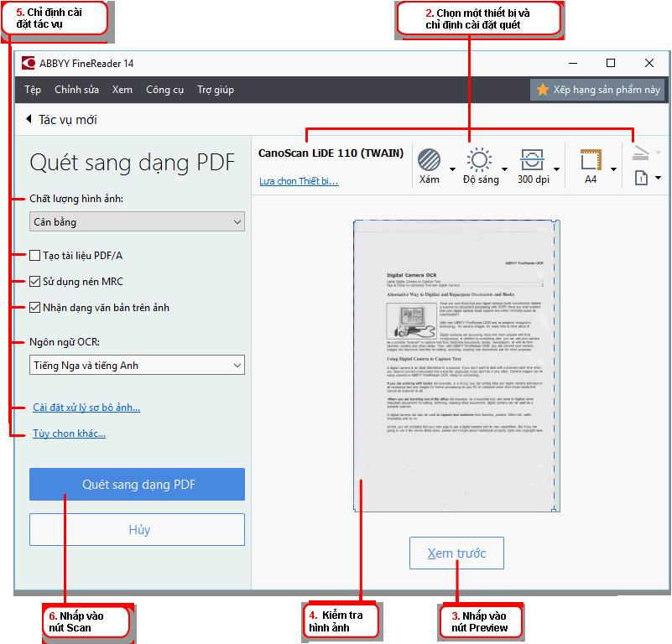Expand the arrow next to Xám color mode

tap(452, 169)
